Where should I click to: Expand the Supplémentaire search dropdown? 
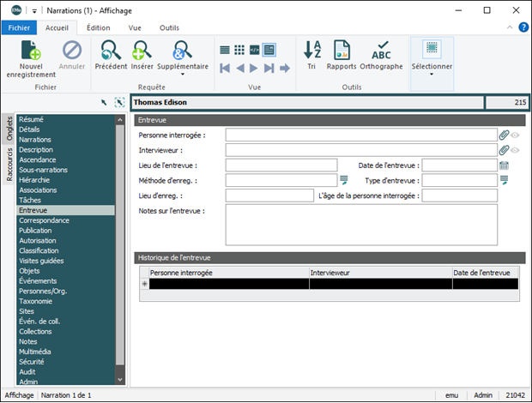[x=184, y=74]
